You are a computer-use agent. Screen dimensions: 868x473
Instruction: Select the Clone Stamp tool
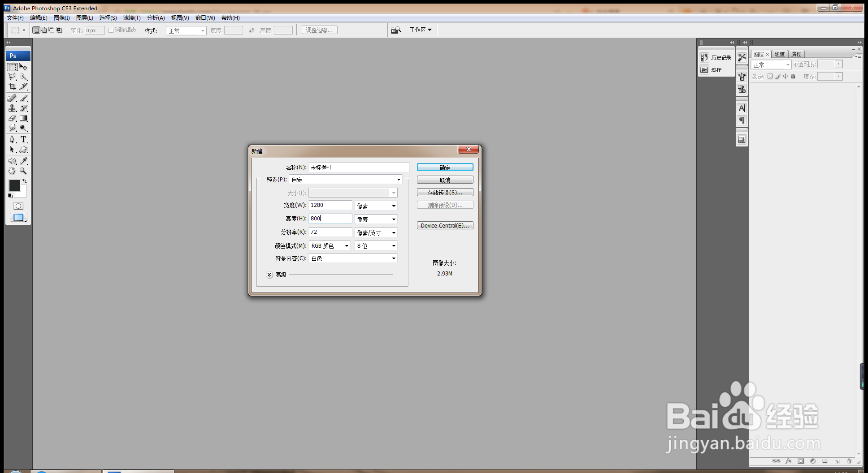click(x=12, y=108)
